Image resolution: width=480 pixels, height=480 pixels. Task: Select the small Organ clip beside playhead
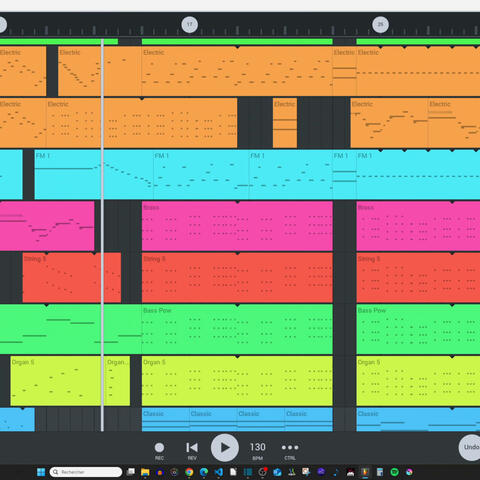click(117, 381)
